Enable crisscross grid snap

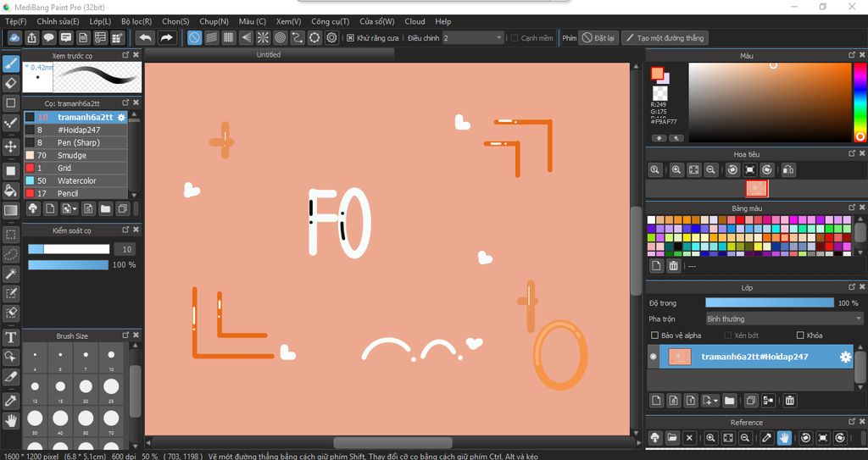coord(229,37)
